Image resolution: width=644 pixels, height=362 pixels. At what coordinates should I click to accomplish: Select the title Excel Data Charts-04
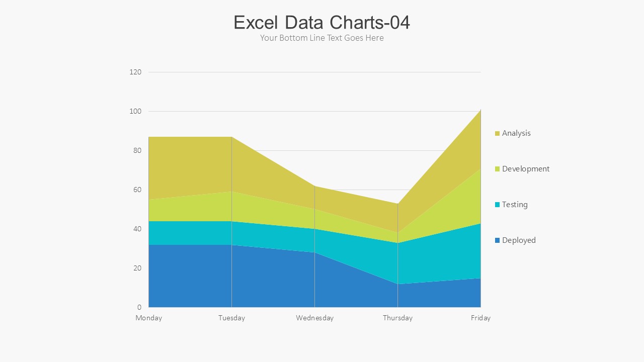pyautogui.click(x=322, y=23)
